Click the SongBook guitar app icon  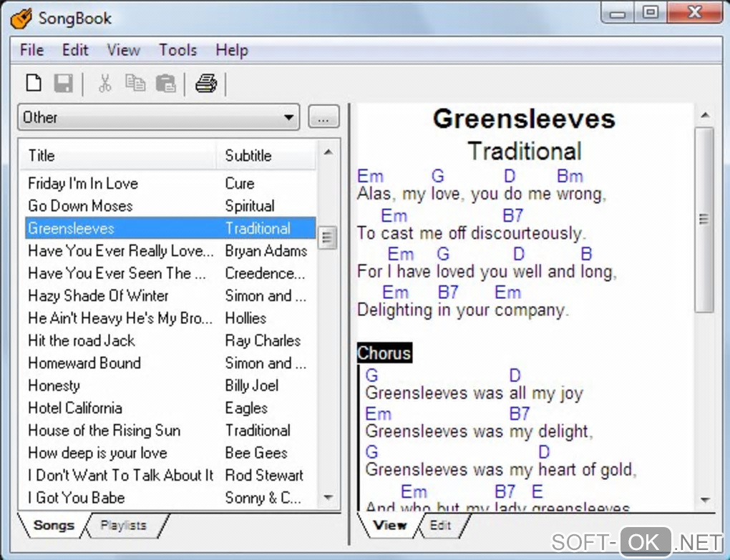21,19
